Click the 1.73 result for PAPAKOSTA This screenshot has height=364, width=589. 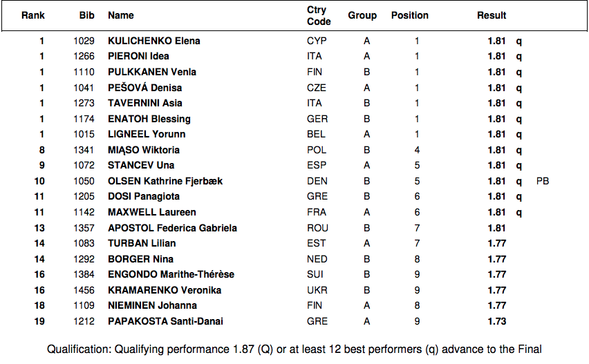(496, 321)
